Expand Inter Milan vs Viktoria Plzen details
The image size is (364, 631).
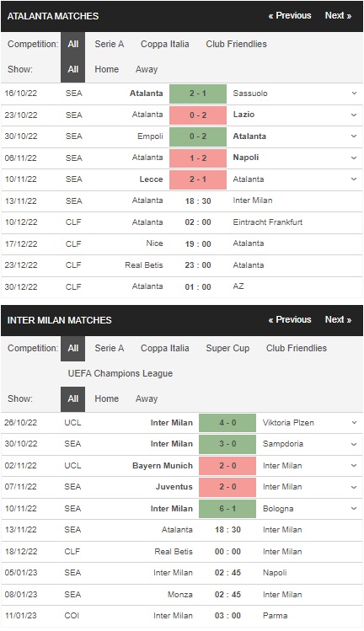tap(354, 423)
